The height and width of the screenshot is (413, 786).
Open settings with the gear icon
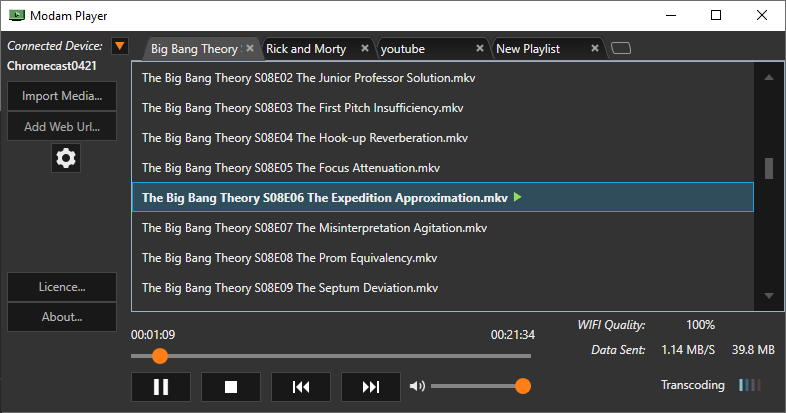66,158
